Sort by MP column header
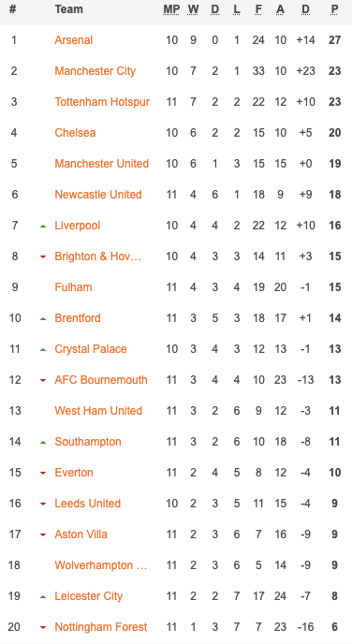Screen dimensions: 352x644 tap(171, 9)
